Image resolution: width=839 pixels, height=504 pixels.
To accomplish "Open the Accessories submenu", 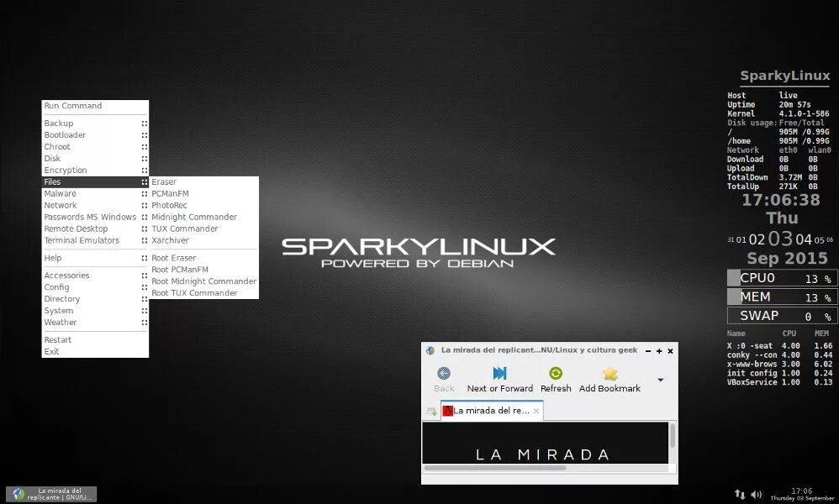I will [95, 276].
